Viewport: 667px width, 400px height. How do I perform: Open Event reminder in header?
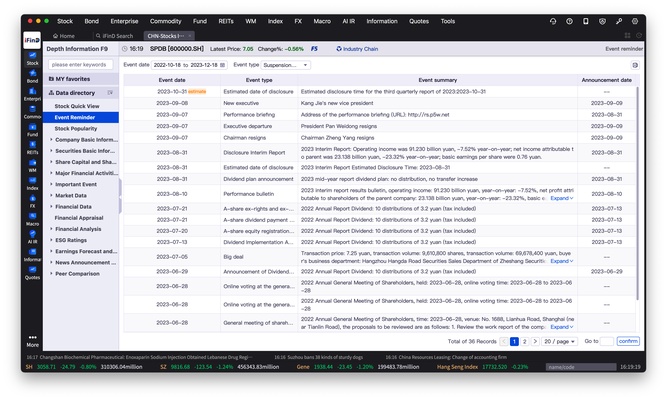(624, 49)
